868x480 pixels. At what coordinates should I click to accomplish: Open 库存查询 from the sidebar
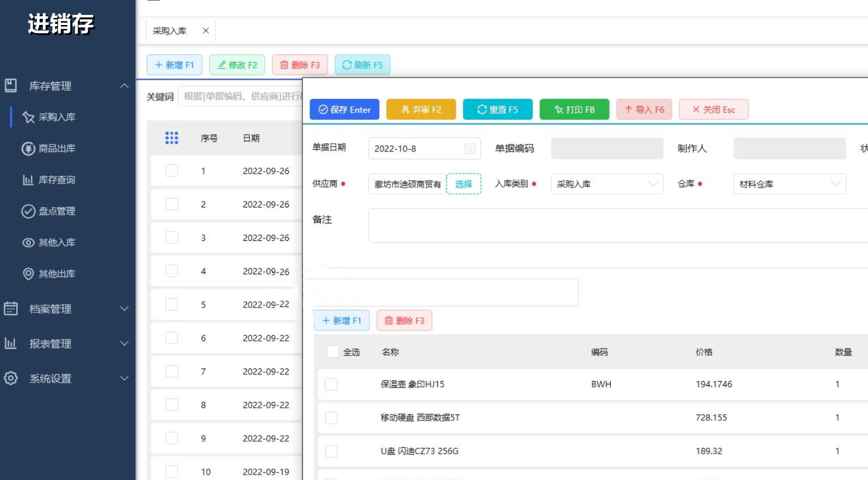pos(57,180)
